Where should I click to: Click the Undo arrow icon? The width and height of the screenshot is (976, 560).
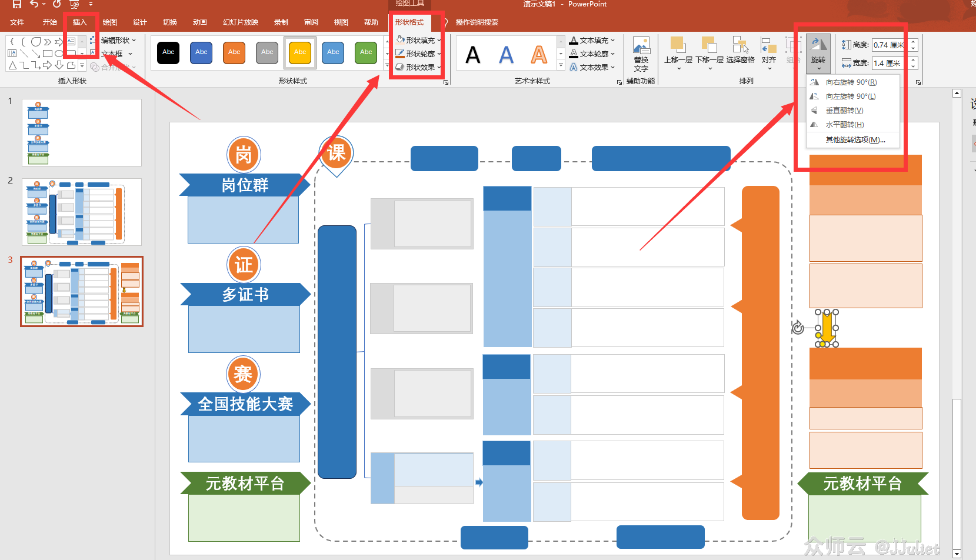(34, 4)
